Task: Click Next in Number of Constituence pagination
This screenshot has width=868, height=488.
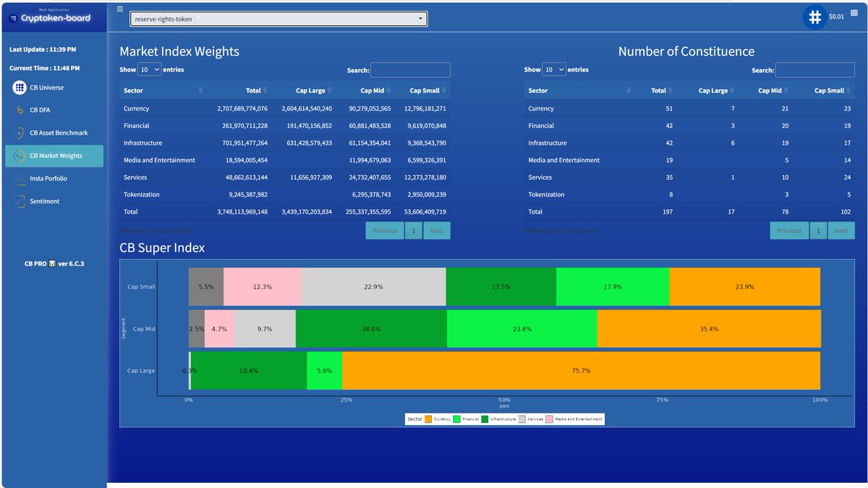Action: (841, 231)
